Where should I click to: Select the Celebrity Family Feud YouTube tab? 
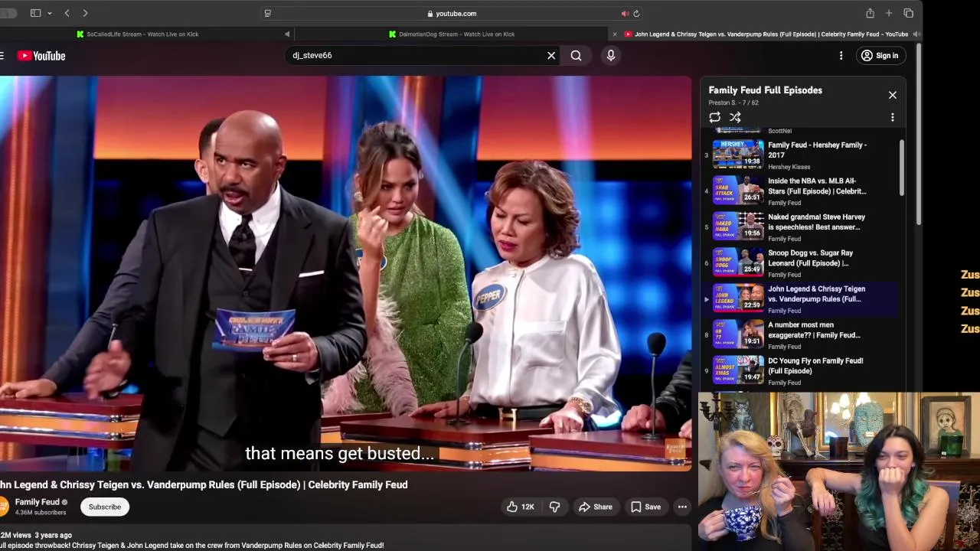(x=771, y=34)
